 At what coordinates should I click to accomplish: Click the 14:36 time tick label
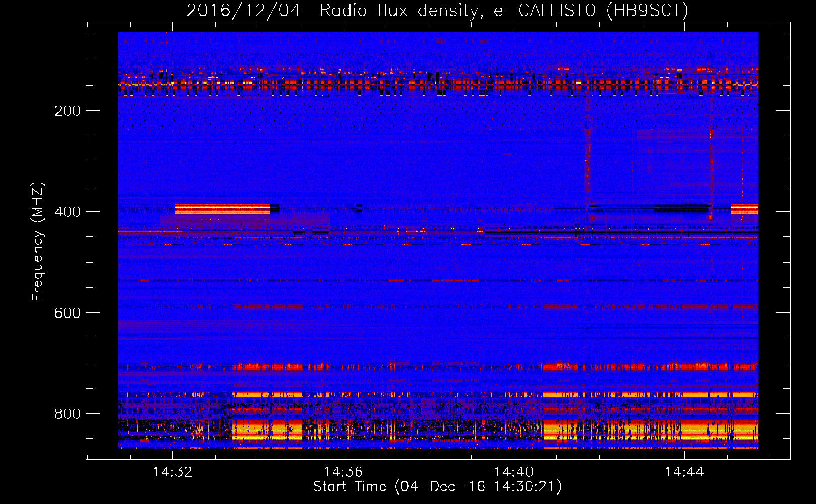tap(343, 472)
